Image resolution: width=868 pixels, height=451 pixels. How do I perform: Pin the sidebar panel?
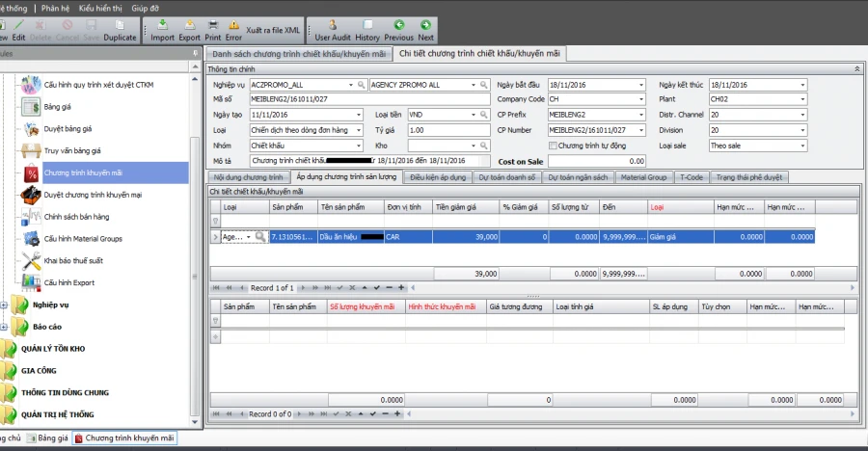196,54
